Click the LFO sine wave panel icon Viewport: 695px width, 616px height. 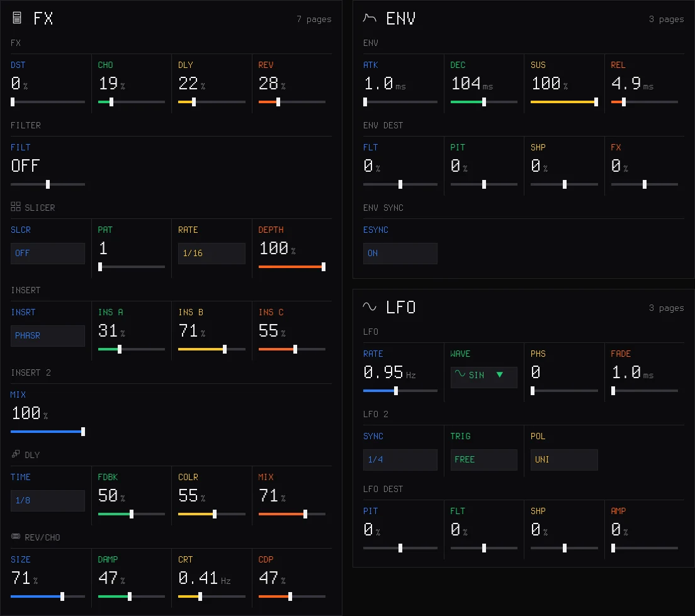(370, 306)
